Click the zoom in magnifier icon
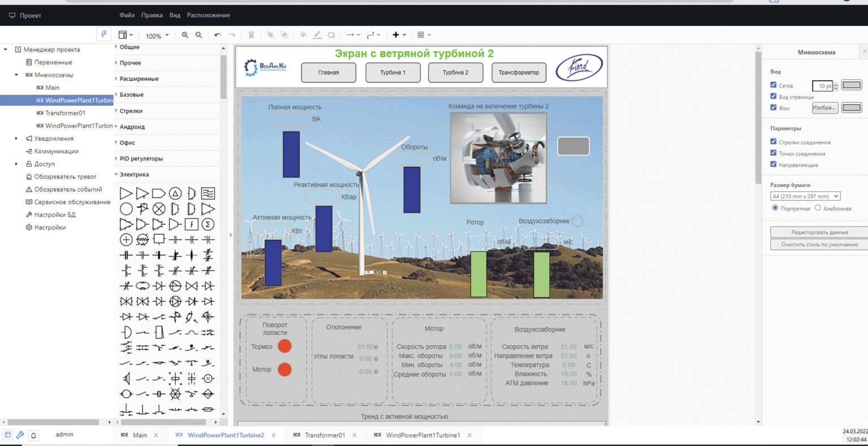 coord(185,35)
